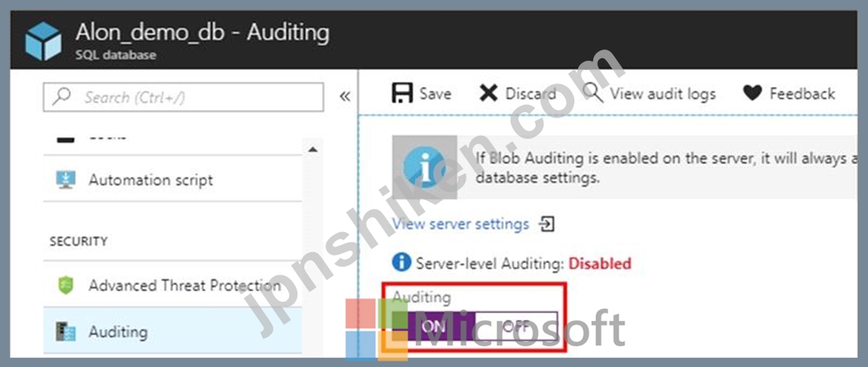Click the Feedback heart icon
868x367 pixels.
pos(753,93)
